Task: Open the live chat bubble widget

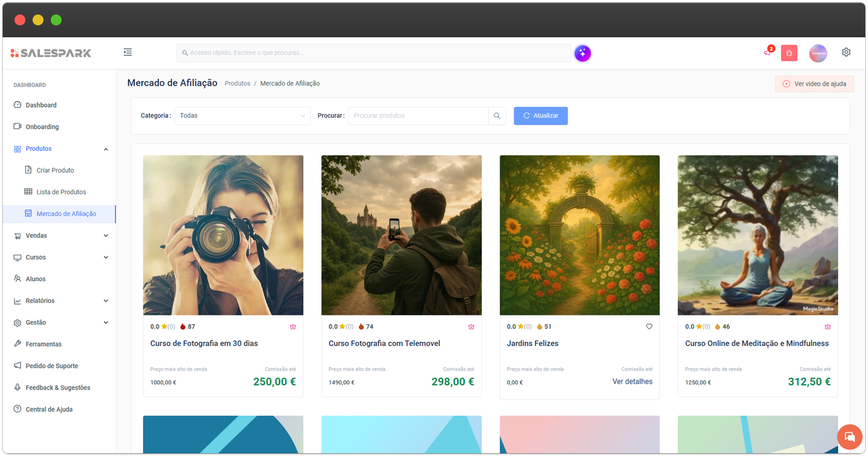Action: [x=849, y=437]
